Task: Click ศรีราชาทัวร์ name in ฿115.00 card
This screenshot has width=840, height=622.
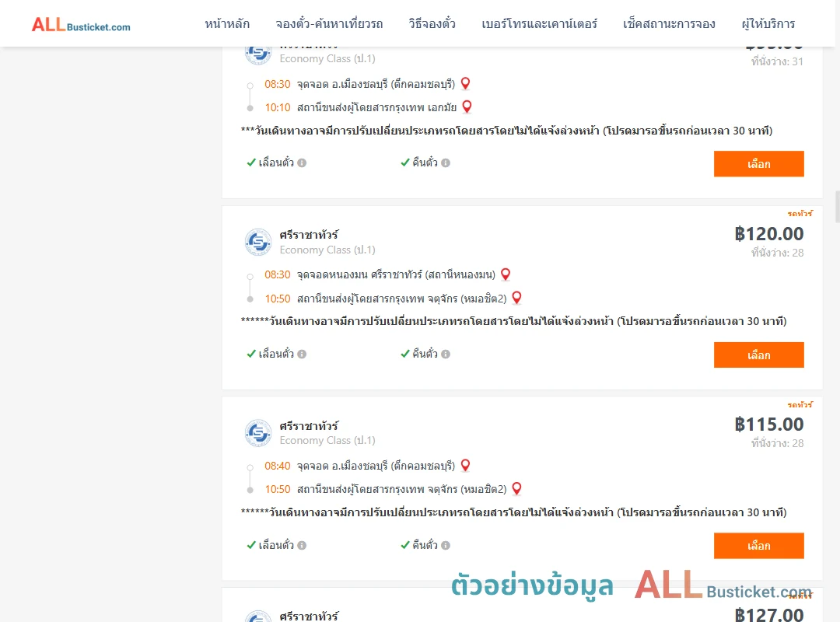Action: pyautogui.click(x=309, y=426)
